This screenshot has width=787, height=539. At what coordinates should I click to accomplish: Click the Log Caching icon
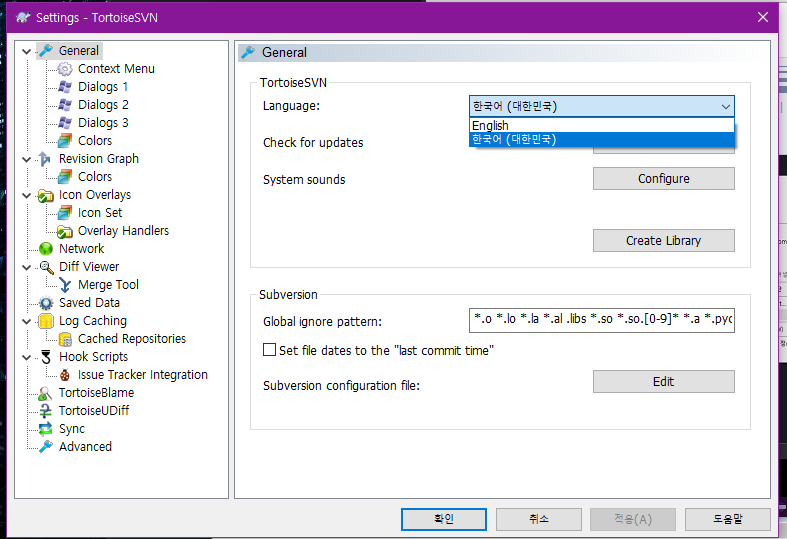click(x=46, y=321)
